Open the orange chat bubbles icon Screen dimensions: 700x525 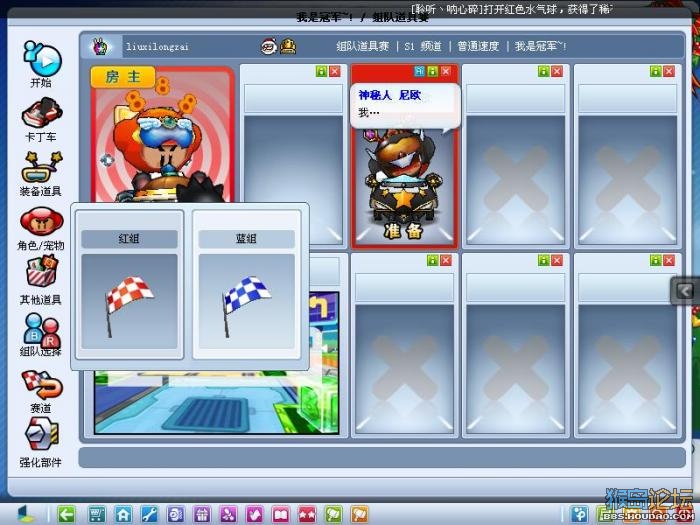[x=360, y=515]
